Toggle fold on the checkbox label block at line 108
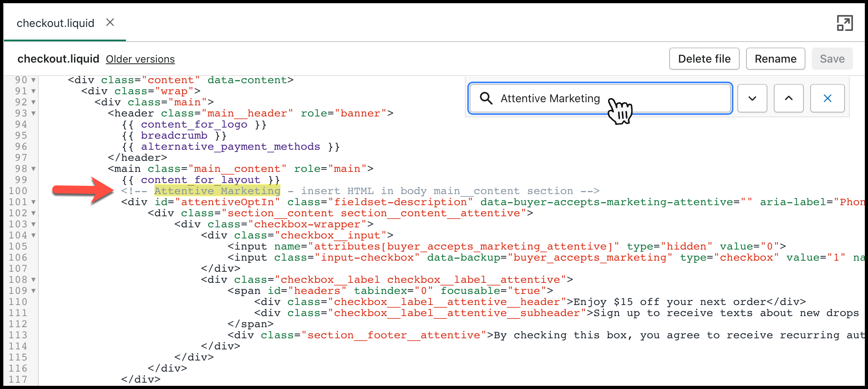The width and height of the screenshot is (868, 389). click(x=34, y=279)
